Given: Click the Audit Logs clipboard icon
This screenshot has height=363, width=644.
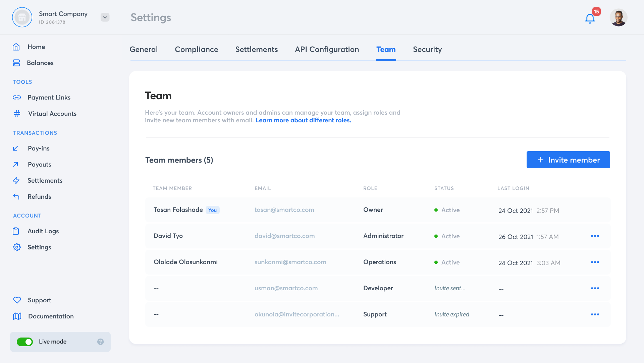Looking at the screenshot, I should pos(16,231).
